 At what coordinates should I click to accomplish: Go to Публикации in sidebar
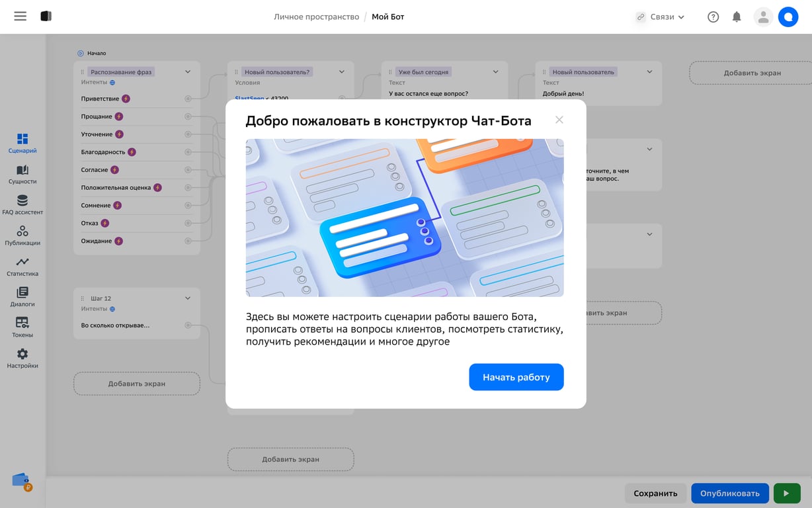tap(22, 236)
